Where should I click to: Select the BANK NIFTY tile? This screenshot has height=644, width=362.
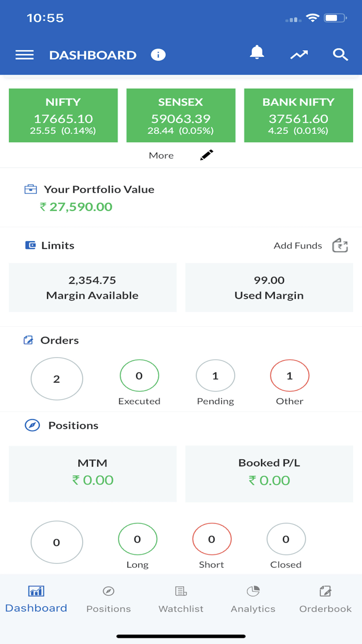point(298,115)
